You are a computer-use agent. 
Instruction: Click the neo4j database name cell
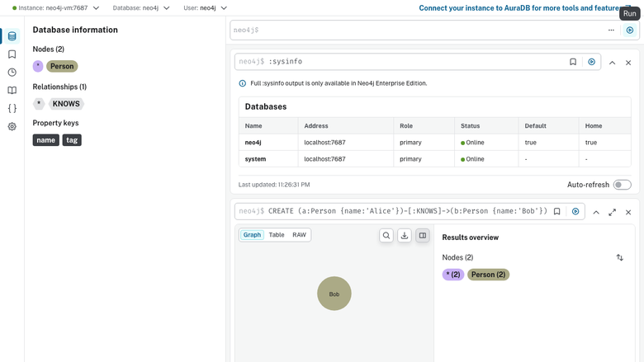(x=253, y=143)
